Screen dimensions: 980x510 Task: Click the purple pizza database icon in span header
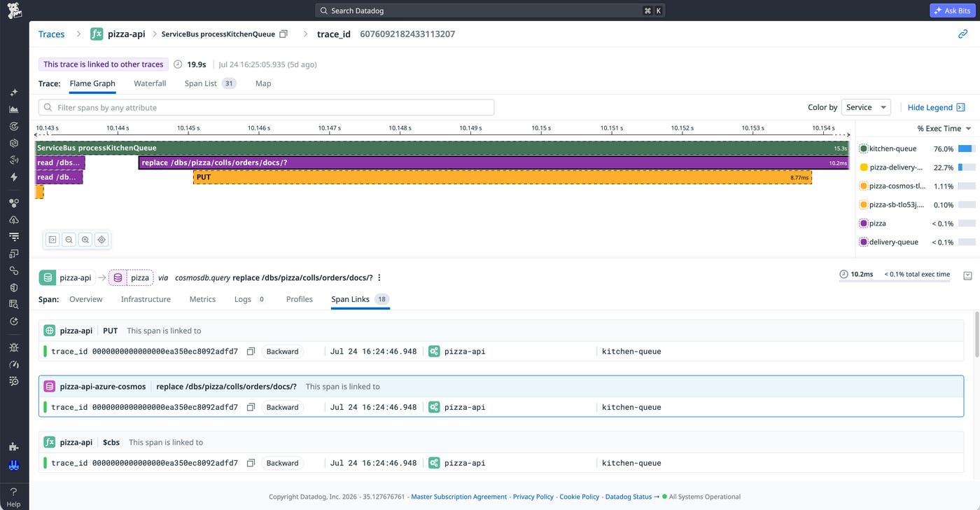(x=118, y=277)
